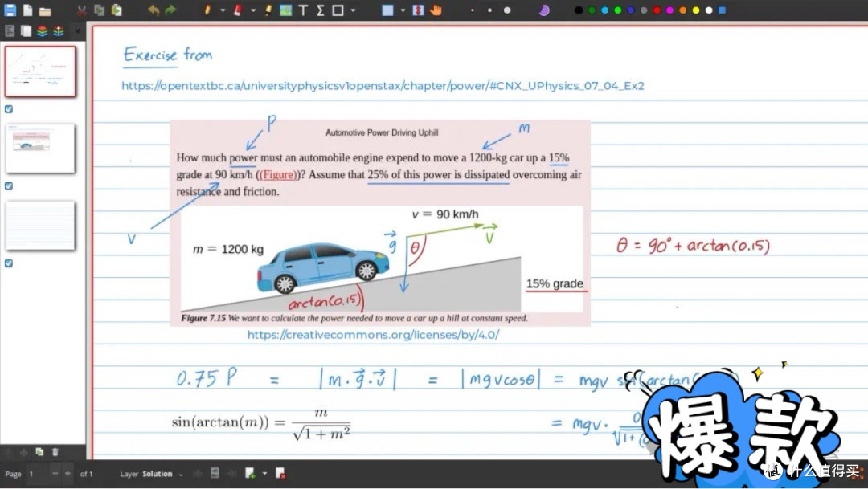Select the Text tool
Screen dimensions: 868x489
(303, 10)
